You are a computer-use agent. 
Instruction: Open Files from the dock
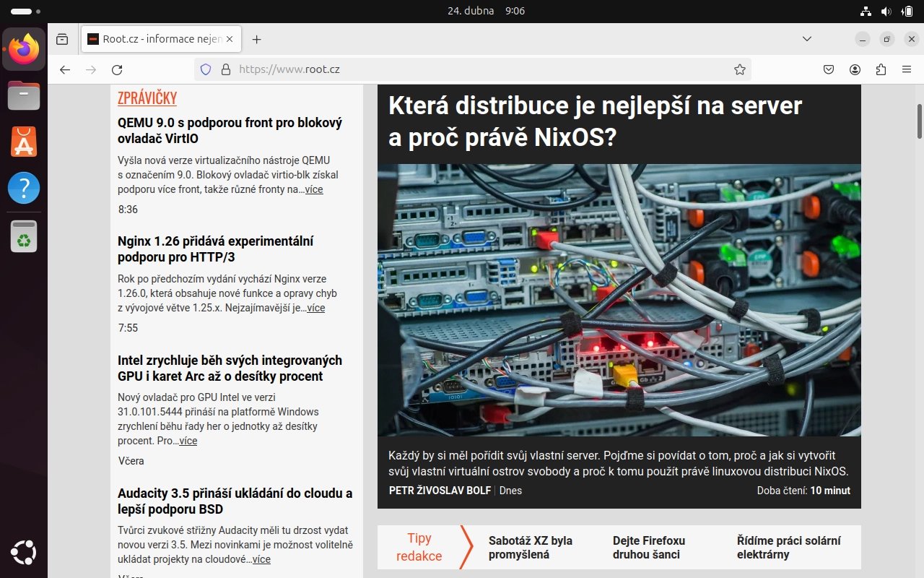(24, 95)
